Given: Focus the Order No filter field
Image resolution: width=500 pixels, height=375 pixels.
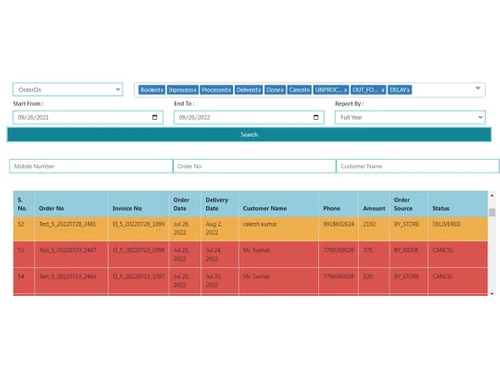Looking at the screenshot, I should 254,166.
